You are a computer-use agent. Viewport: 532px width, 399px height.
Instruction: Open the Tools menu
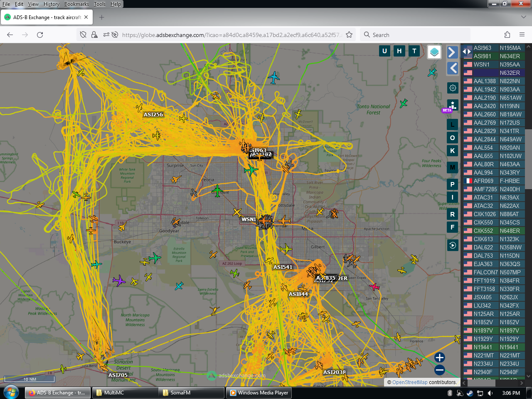coord(100,4)
